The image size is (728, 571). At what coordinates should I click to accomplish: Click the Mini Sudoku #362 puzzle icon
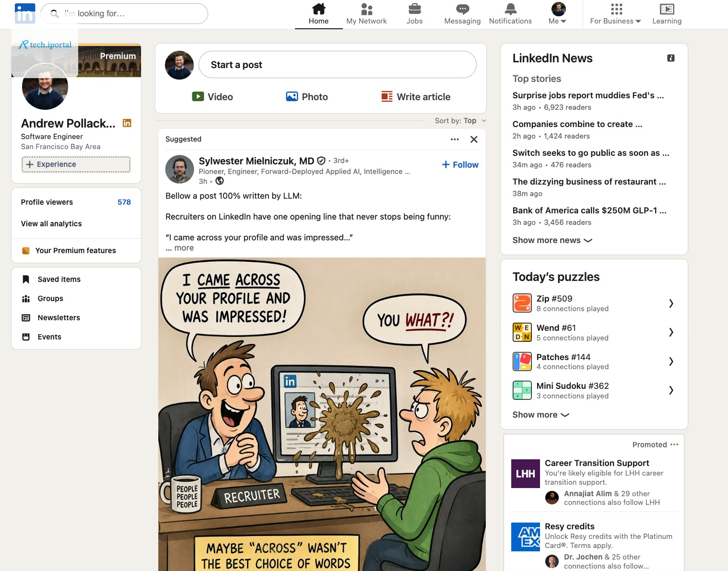coord(522,390)
